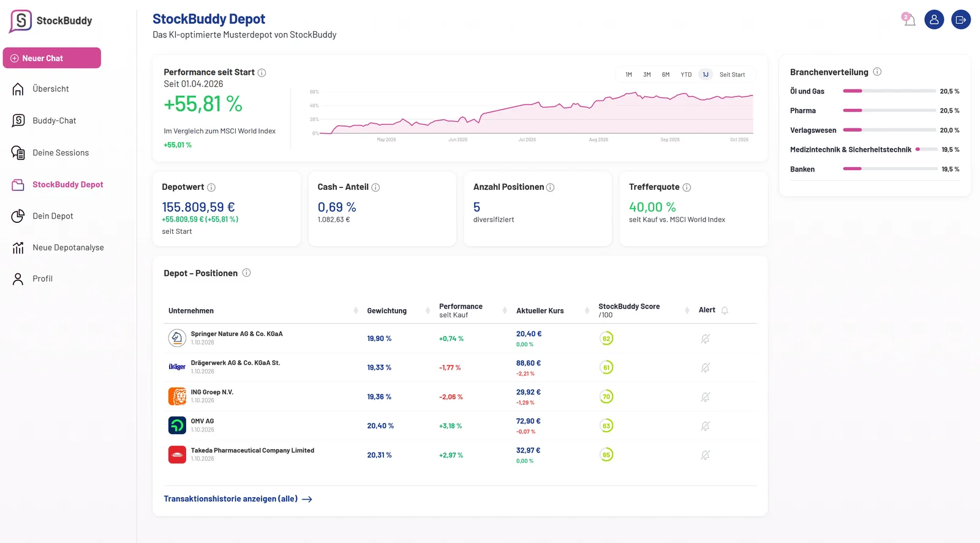Open Transaktionshistorie anzeigen (alle) link
The height and width of the screenshot is (543, 980).
(x=238, y=499)
